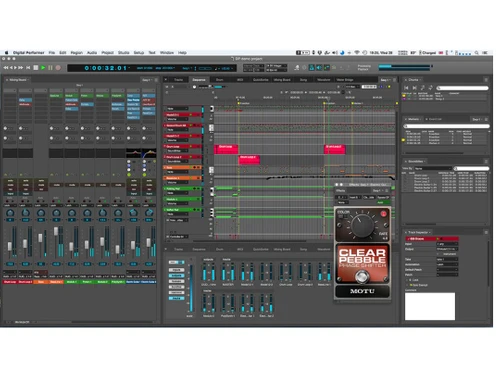The width and height of the screenshot is (500, 375).
Task: Select the first Drum Loop soundbite in timeline
Action: pos(226,149)
